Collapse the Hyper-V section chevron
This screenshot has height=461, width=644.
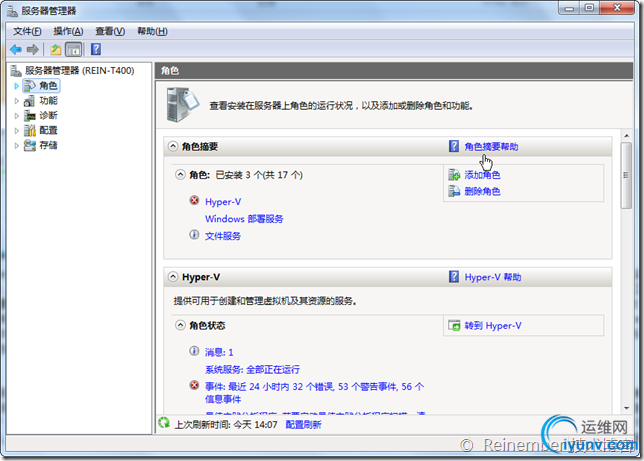[173, 277]
